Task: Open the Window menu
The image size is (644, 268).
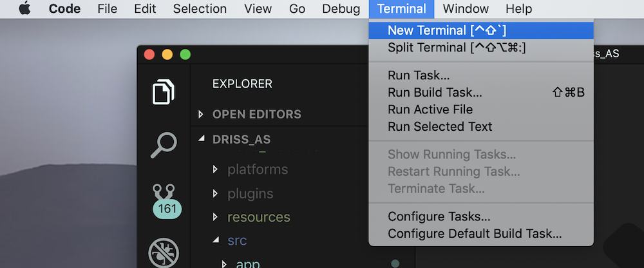Action: (x=466, y=8)
